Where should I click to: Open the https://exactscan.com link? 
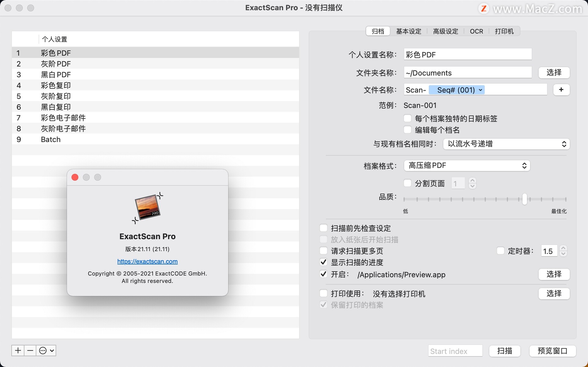pos(147,262)
